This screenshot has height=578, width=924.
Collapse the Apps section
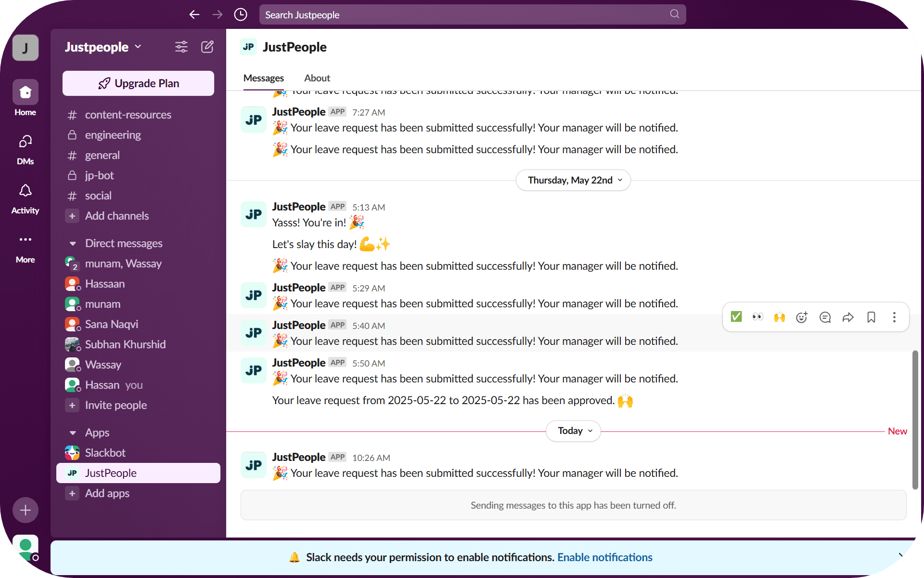point(73,433)
